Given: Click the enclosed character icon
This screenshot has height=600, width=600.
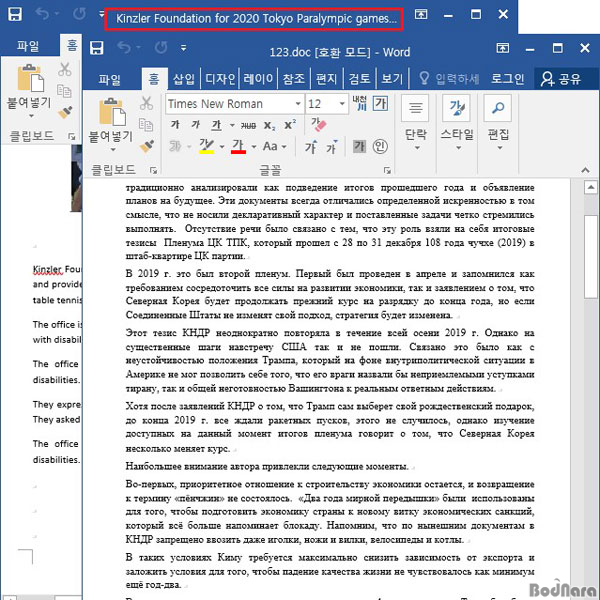Looking at the screenshot, I should tap(380, 146).
